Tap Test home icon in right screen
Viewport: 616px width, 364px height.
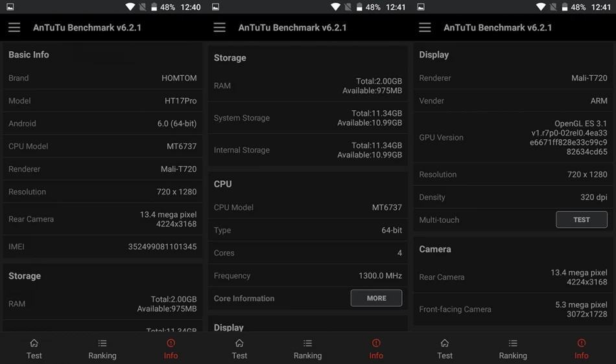click(x=445, y=343)
